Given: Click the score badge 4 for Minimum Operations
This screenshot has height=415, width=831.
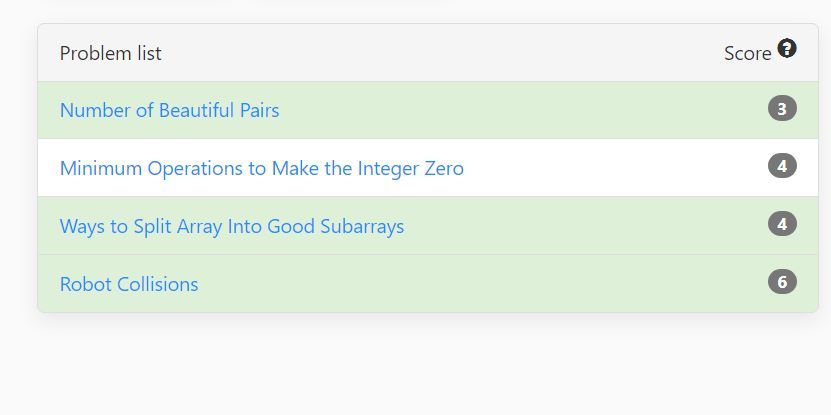Looking at the screenshot, I should [782, 166].
